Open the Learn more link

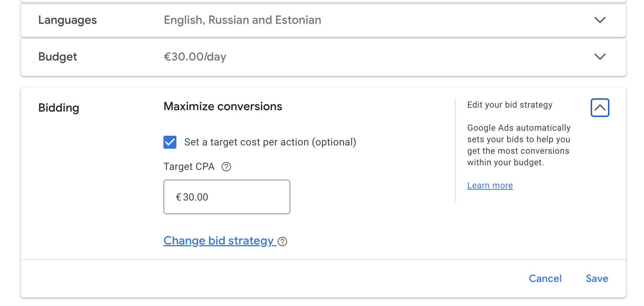(x=490, y=185)
